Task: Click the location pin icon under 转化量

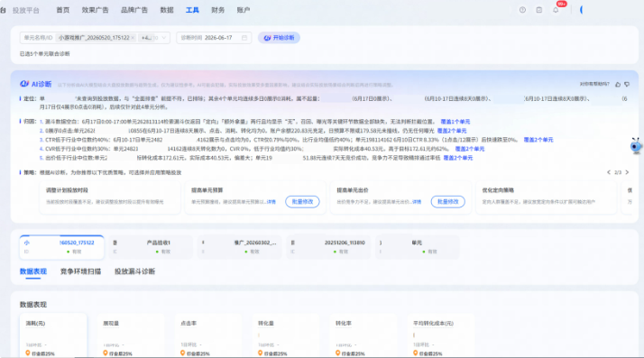Action: tap(260, 353)
